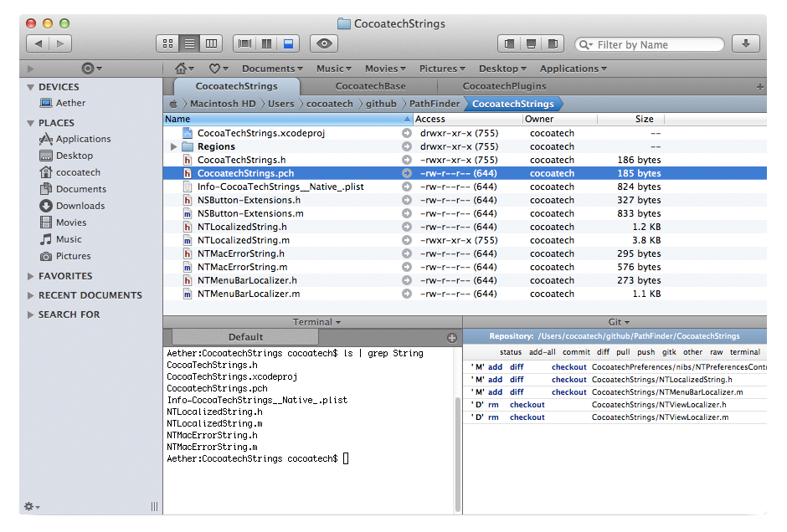Toggle the right pane visibility button
787x532 pixels.
(x=553, y=43)
